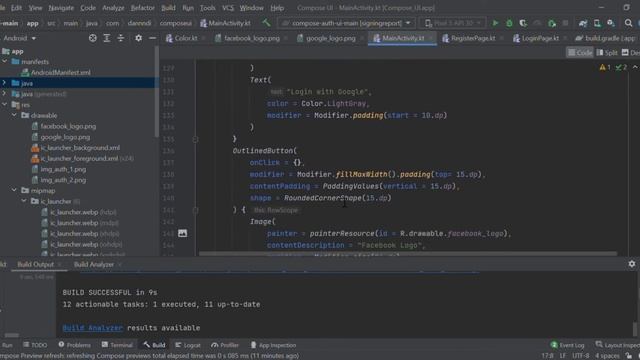Open the Android project view dropdown
This screenshot has width=640, height=360.
point(20,38)
